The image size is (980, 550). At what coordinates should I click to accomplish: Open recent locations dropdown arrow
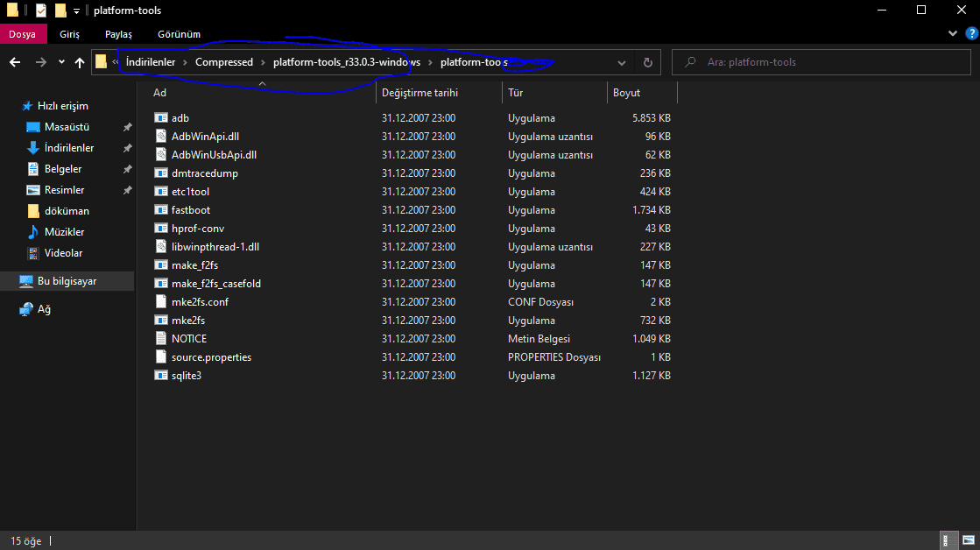pos(61,62)
